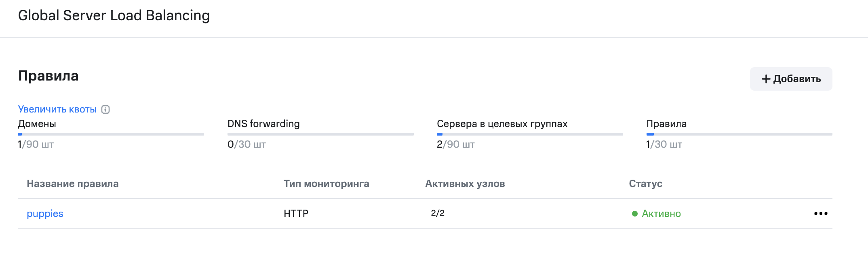The height and width of the screenshot is (259, 868).
Task: Open the puppies rule link
Action: click(x=45, y=214)
